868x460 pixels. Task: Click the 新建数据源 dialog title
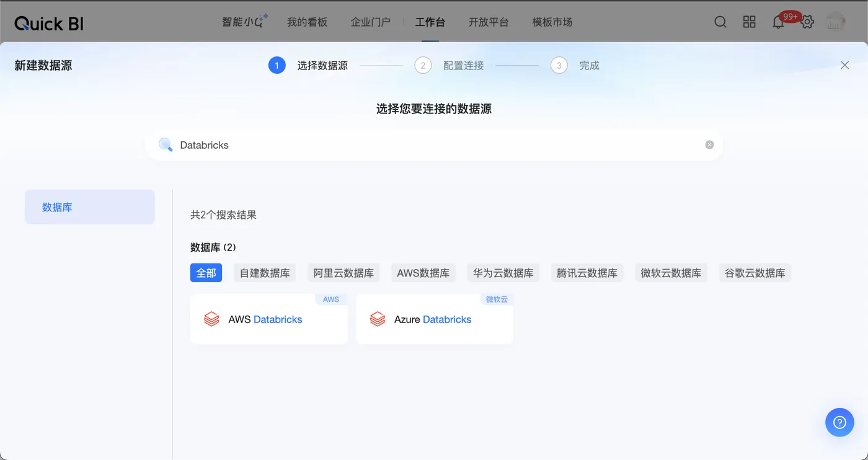coord(43,65)
